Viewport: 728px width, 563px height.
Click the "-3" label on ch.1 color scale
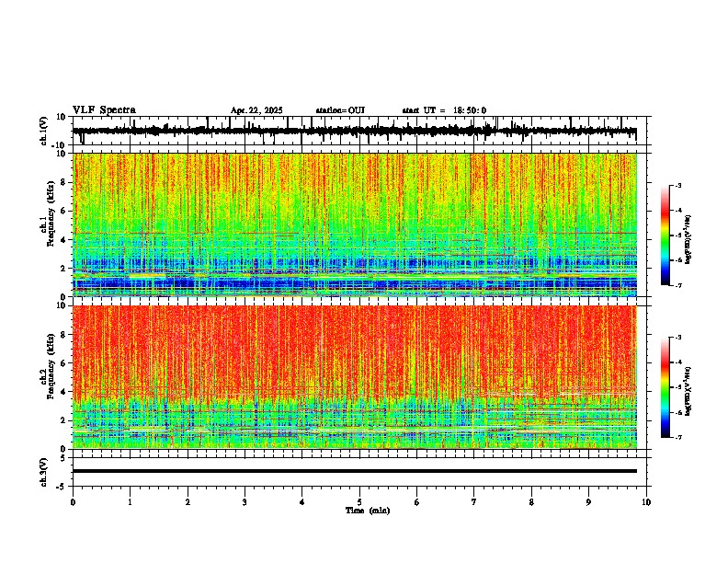(678, 185)
